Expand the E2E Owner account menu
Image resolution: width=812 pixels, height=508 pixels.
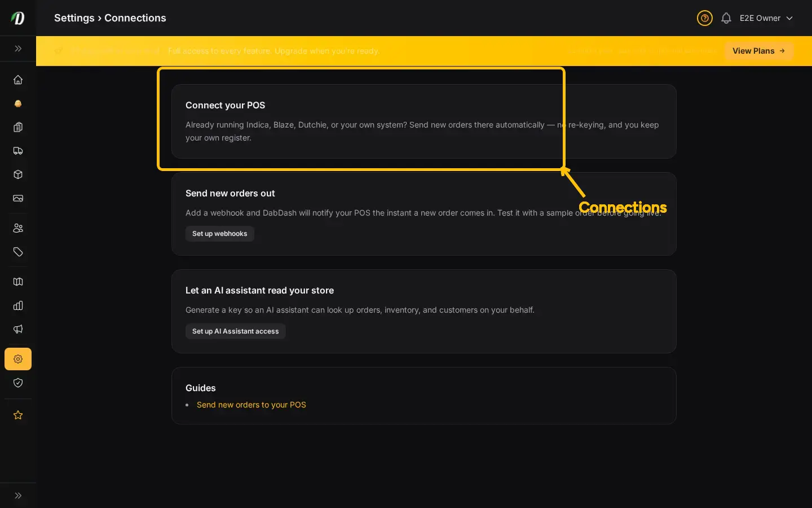pyautogui.click(x=766, y=18)
